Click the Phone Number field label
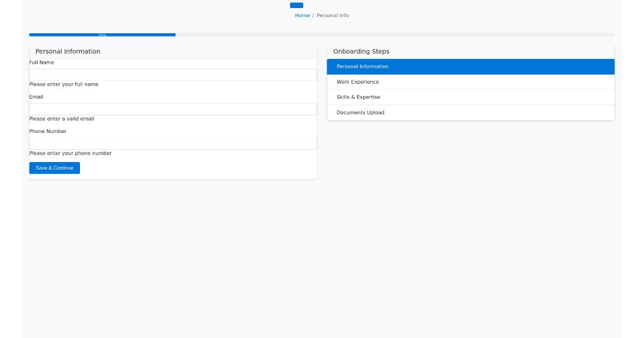644x338 pixels. coord(48,131)
